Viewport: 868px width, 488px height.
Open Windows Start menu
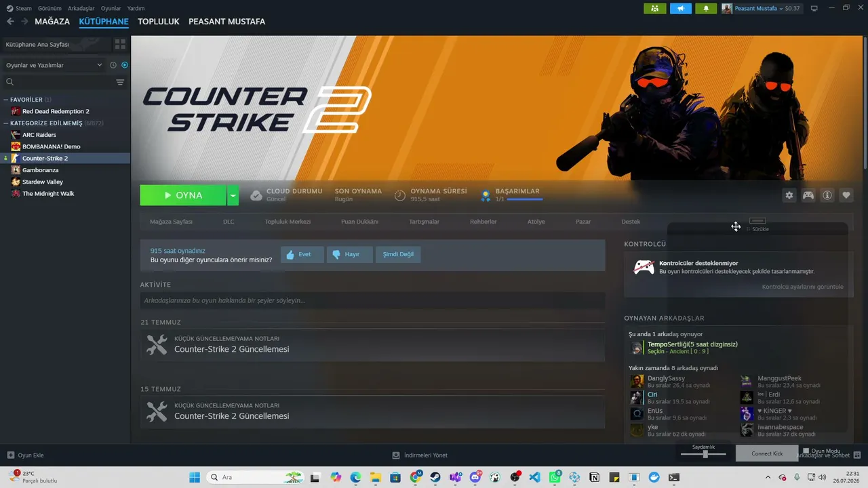tap(195, 477)
